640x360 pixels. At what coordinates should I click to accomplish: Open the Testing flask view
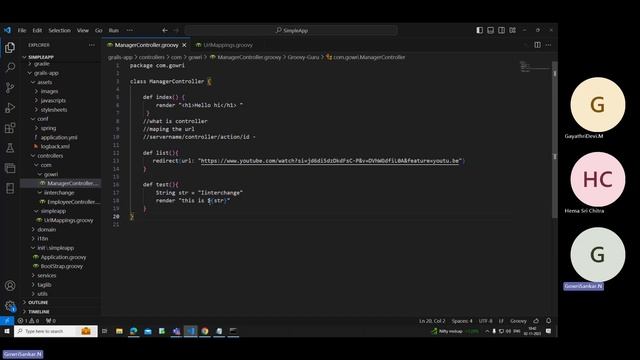[10, 148]
